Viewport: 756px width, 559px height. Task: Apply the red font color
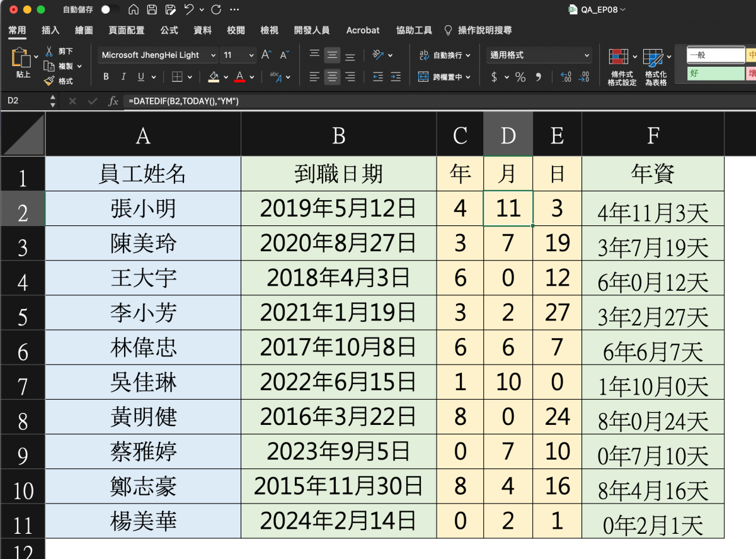click(x=239, y=77)
